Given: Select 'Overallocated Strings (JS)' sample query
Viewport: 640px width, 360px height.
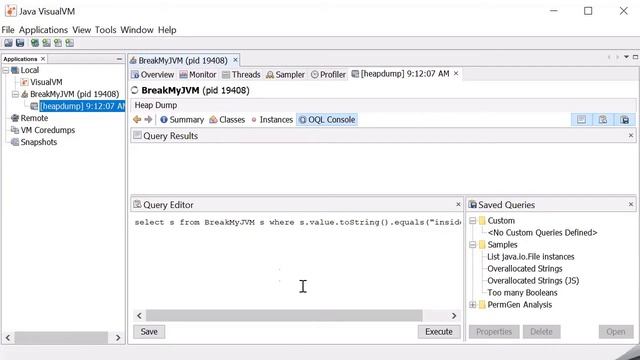Looking at the screenshot, I should 533,281.
